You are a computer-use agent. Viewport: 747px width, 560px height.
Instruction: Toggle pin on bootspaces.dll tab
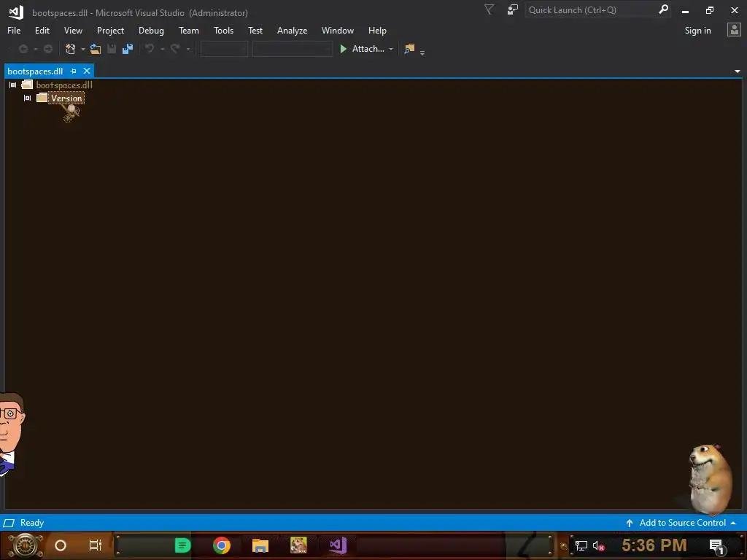pyautogui.click(x=73, y=71)
